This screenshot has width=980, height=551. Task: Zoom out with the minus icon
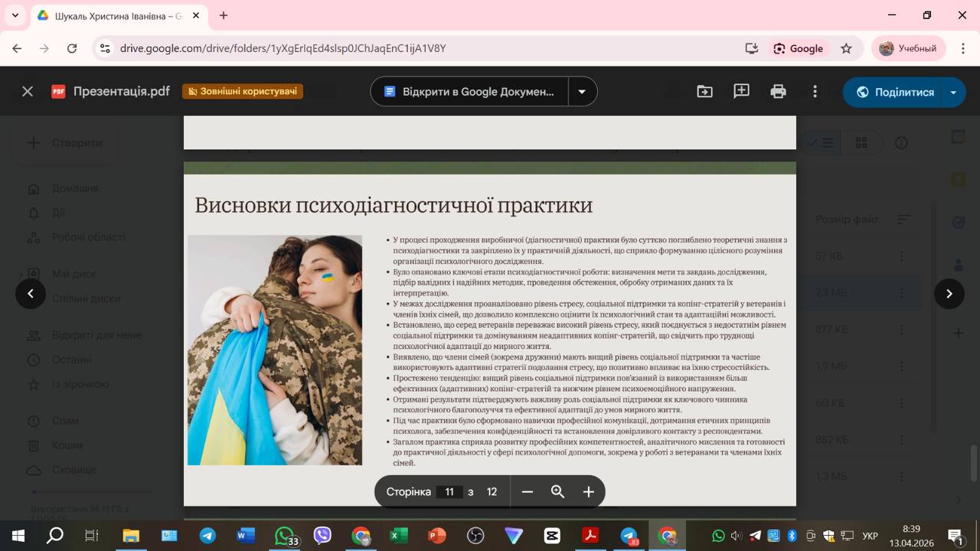(527, 492)
